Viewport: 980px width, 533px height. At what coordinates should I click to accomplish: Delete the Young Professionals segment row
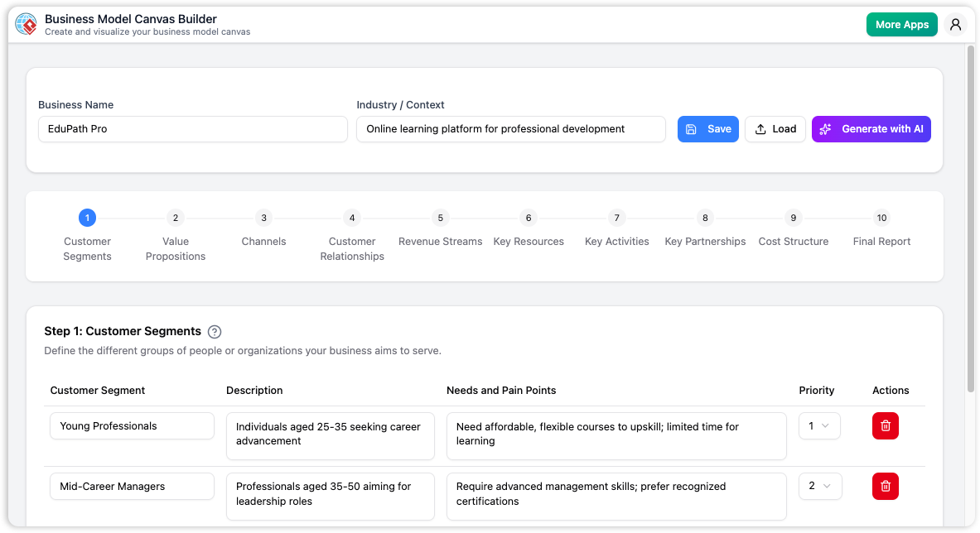[885, 425]
